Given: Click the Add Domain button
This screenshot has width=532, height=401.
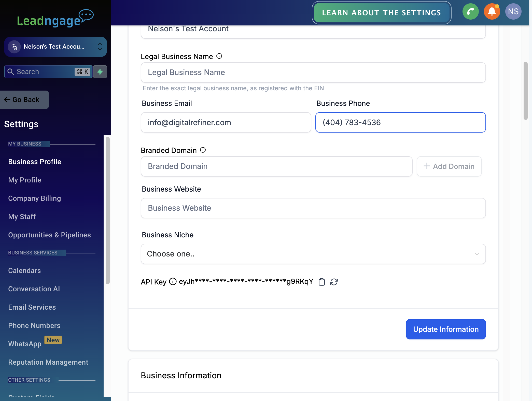Looking at the screenshot, I should (449, 166).
